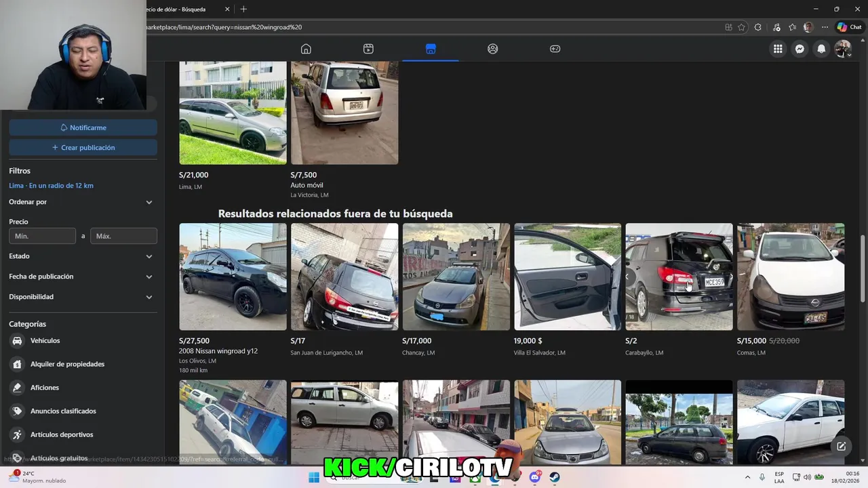868x488 pixels.
Task: Click the 'Chancay, LM' location text
Action: coord(418,352)
